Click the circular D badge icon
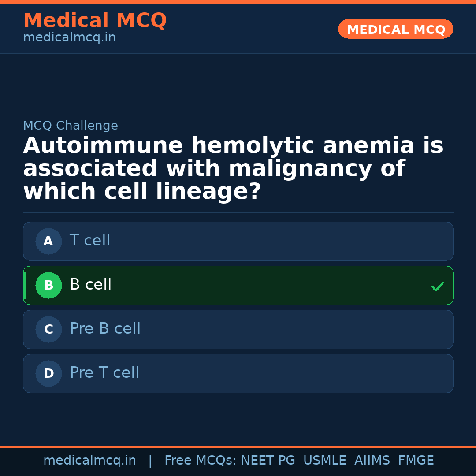476x476 pixels. [48, 373]
